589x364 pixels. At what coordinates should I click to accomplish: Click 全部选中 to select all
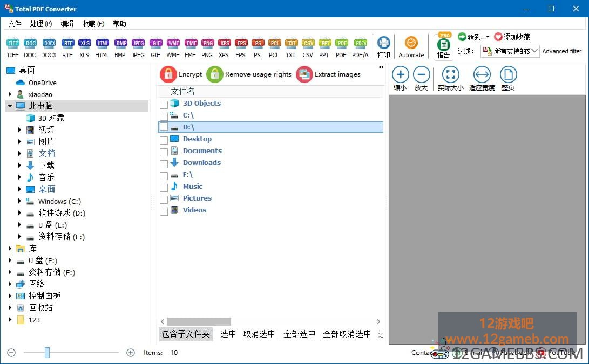tap(300, 334)
